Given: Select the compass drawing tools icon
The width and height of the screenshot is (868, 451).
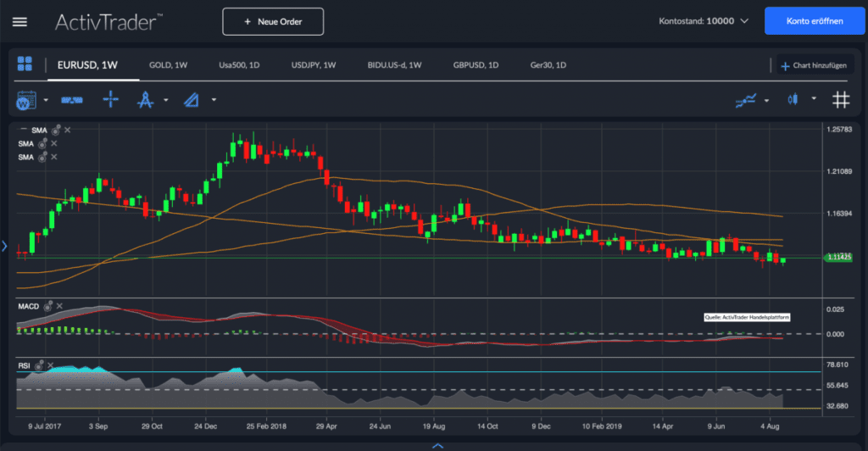Looking at the screenshot, I should [145, 99].
